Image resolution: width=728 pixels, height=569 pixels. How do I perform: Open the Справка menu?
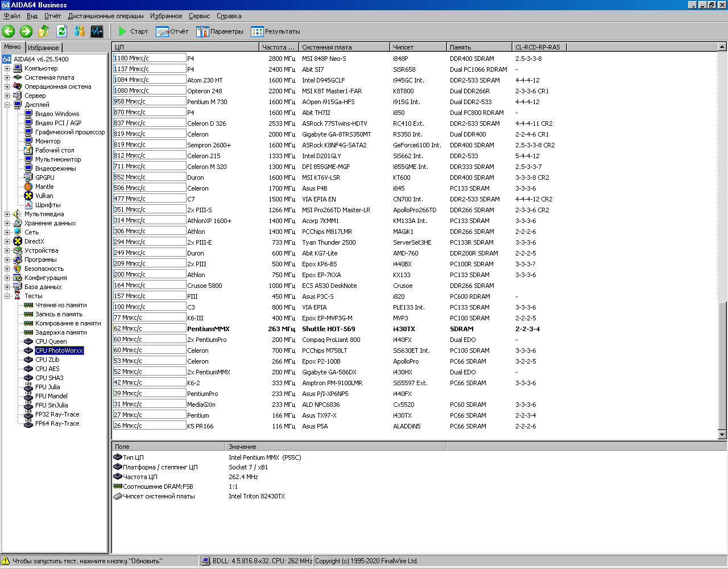229,16
